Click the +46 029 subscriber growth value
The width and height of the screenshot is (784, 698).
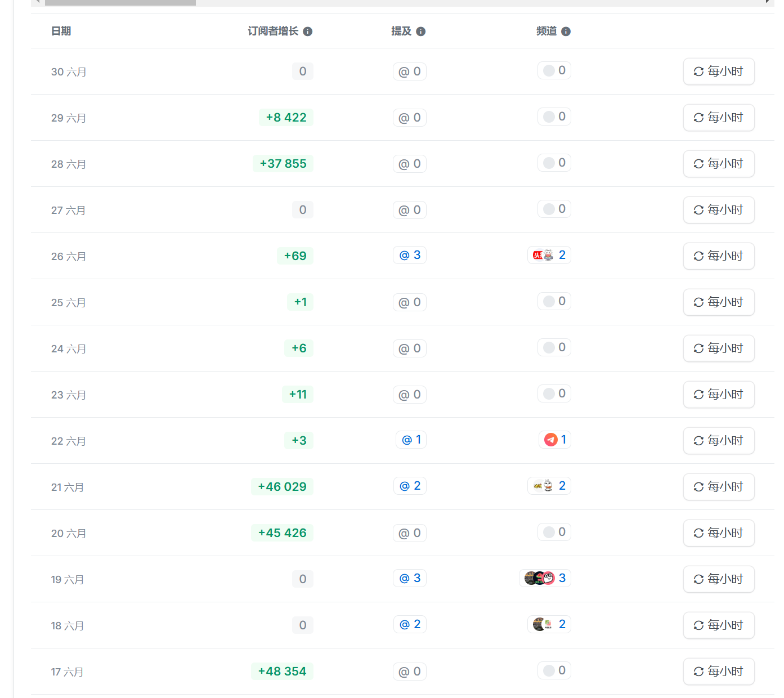[282, 487]
